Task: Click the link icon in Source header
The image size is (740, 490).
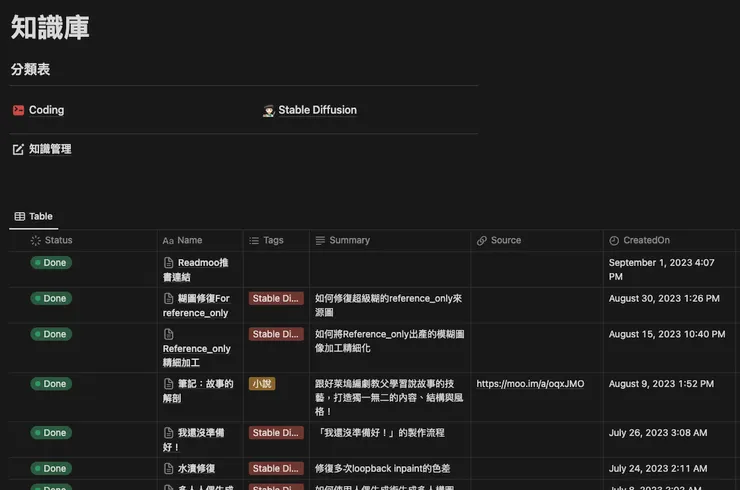Action: point(481,241)
